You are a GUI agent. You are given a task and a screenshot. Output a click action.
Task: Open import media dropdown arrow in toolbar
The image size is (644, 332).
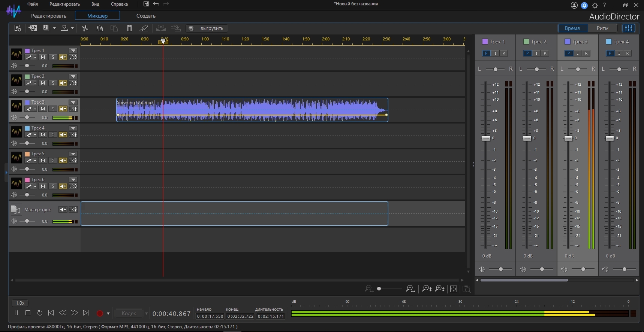pyautogui.click(x=54, y=28)
